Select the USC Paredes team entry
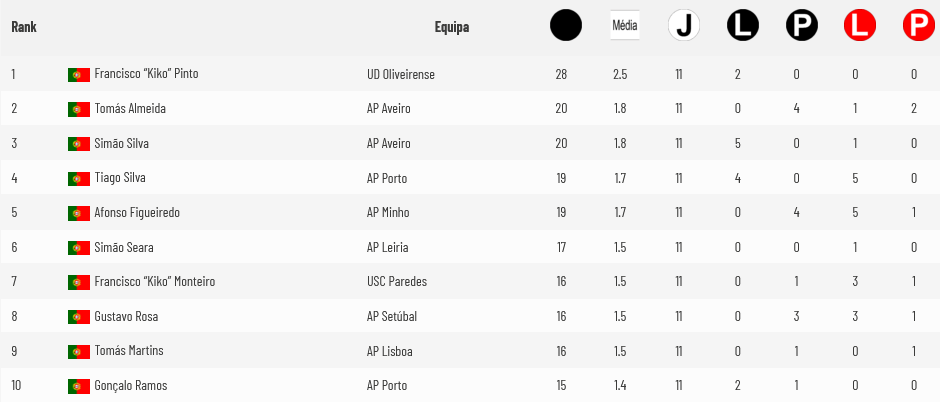The width and height of the screenshot is (940, 402). click(397, 282)
